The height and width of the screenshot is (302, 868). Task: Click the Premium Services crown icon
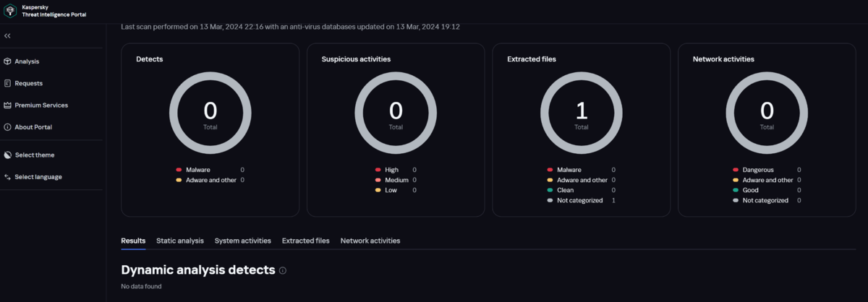pyautogui.click(x=7, y=105)
